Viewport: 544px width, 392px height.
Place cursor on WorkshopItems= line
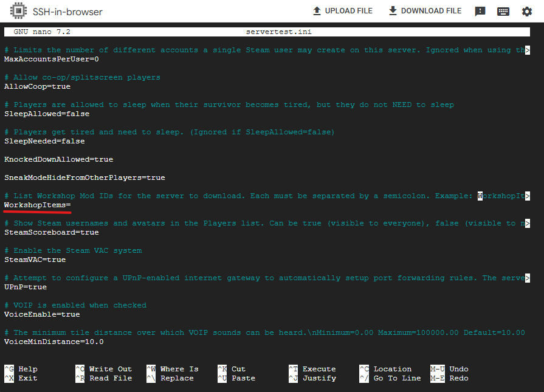pyautogui.click(x=37, y=205)
